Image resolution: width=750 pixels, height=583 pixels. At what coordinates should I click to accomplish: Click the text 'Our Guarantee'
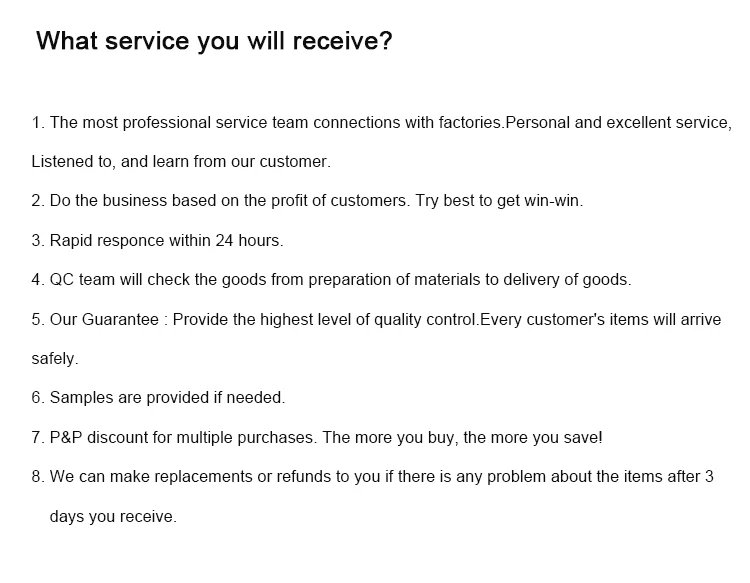(104, 319)
